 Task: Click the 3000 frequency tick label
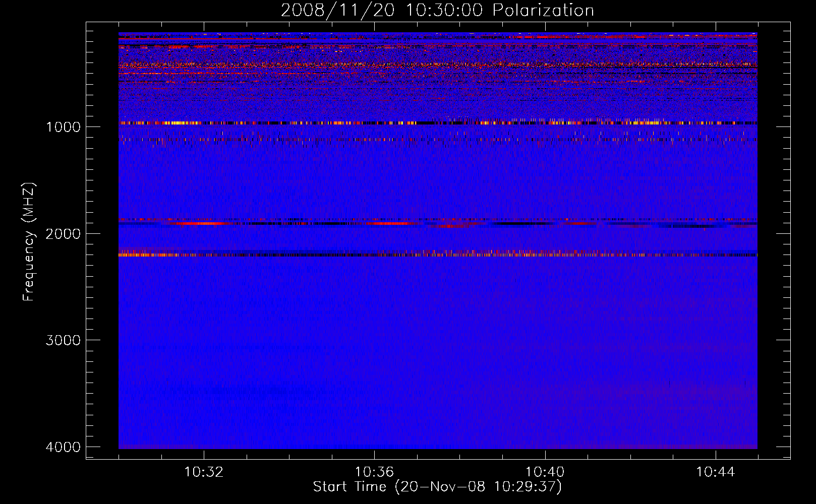tap(63, 340)
